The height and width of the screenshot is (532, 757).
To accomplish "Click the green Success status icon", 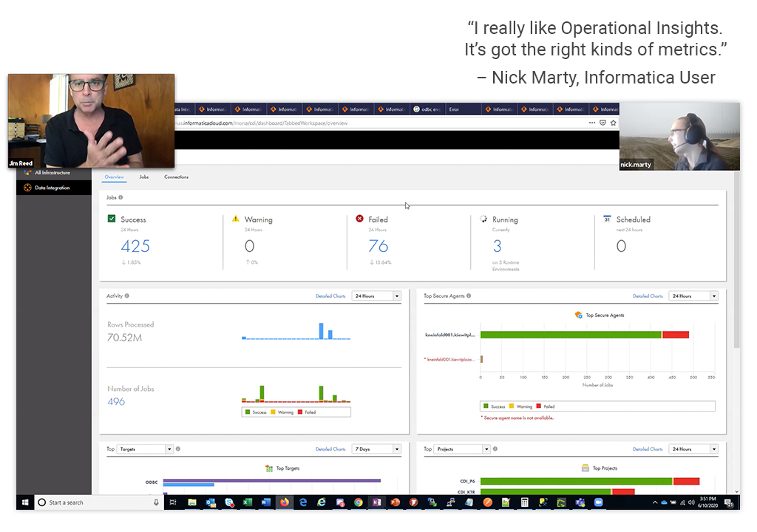I will (x=112, y=219).
